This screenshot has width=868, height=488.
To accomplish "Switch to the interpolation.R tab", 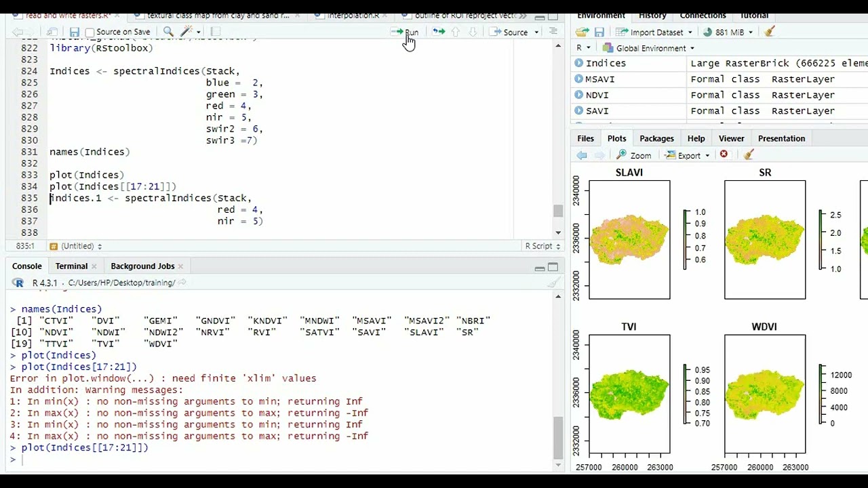I will click(x=353, y=15).
